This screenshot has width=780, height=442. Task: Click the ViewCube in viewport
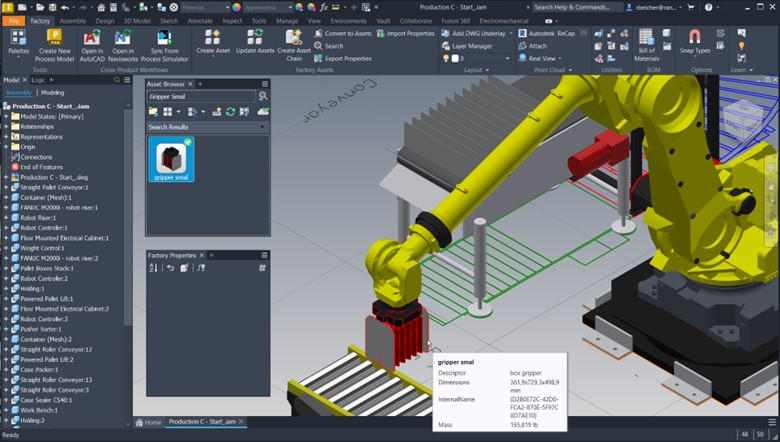pos(743,119)
